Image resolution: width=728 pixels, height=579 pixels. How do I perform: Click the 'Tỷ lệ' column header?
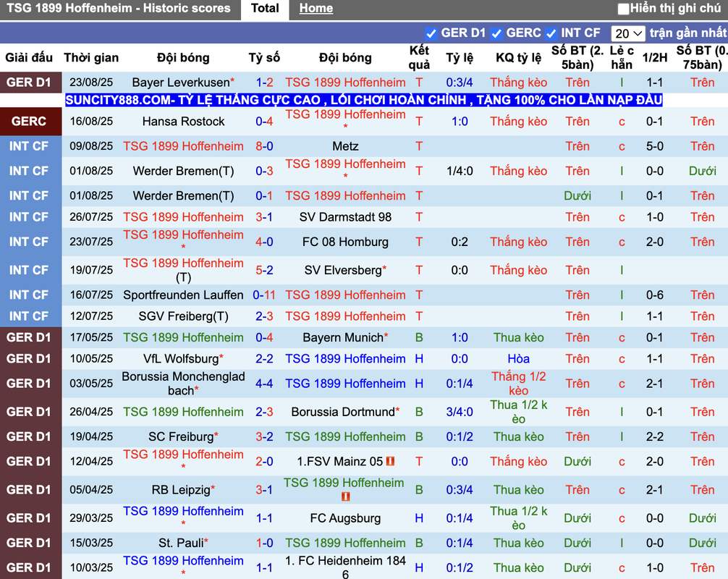[x=460, y=58]
